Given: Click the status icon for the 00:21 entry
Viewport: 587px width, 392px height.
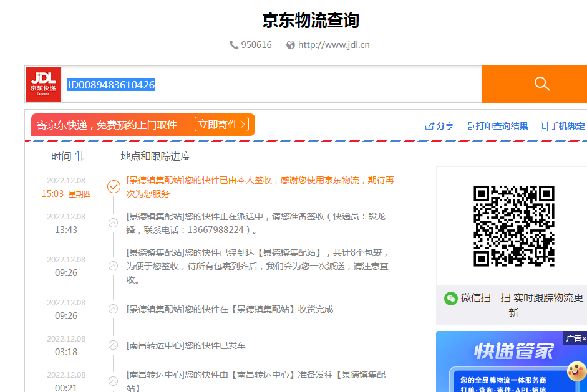Looking at the screenshot, I should 113,381.
